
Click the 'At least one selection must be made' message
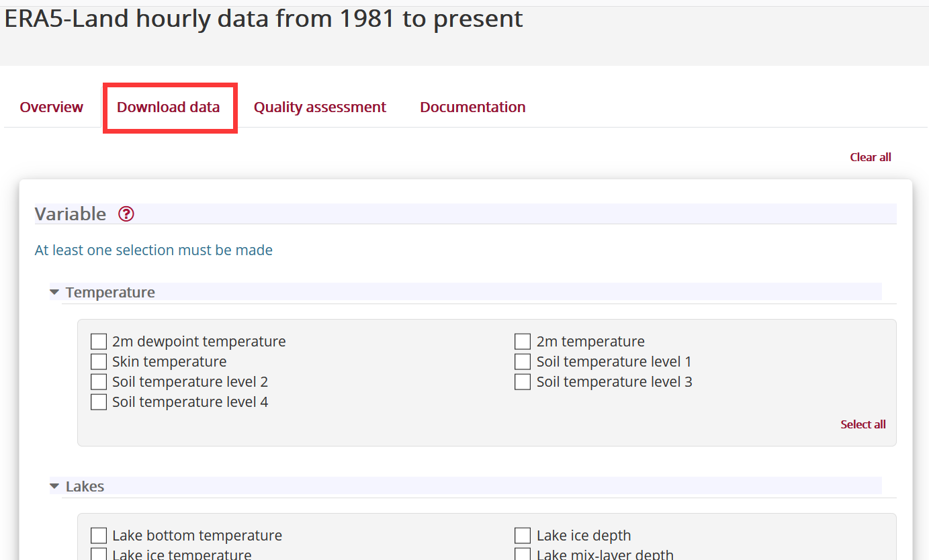(154, 250)
